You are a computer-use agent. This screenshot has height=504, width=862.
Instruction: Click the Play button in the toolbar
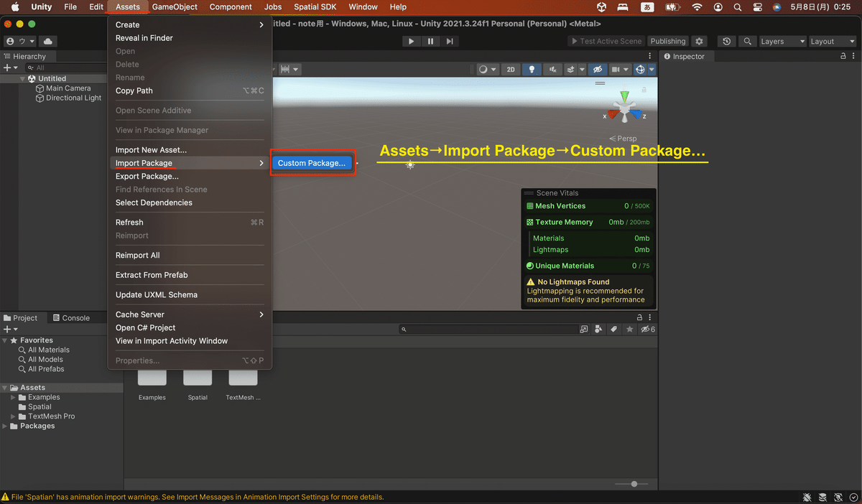point(411,42)
